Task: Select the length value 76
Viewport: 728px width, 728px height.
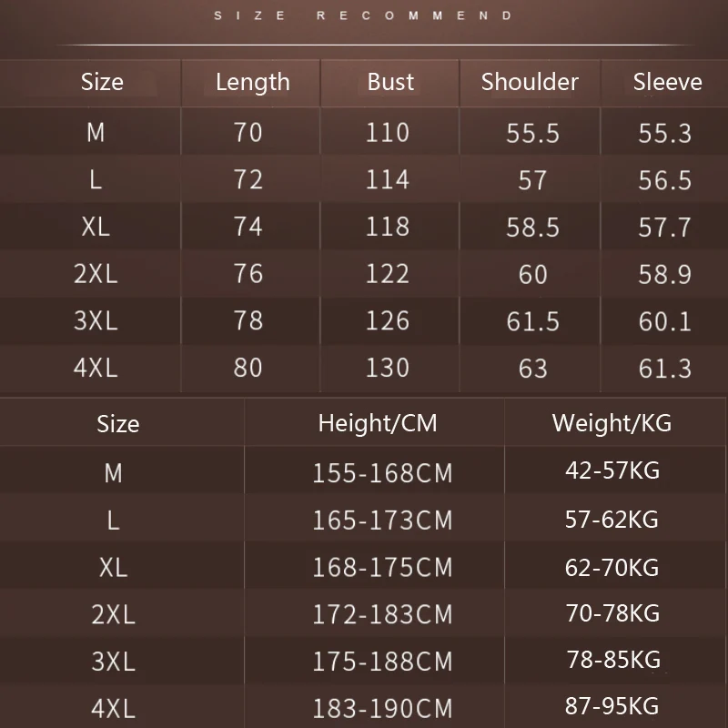Action: (248, 274)
